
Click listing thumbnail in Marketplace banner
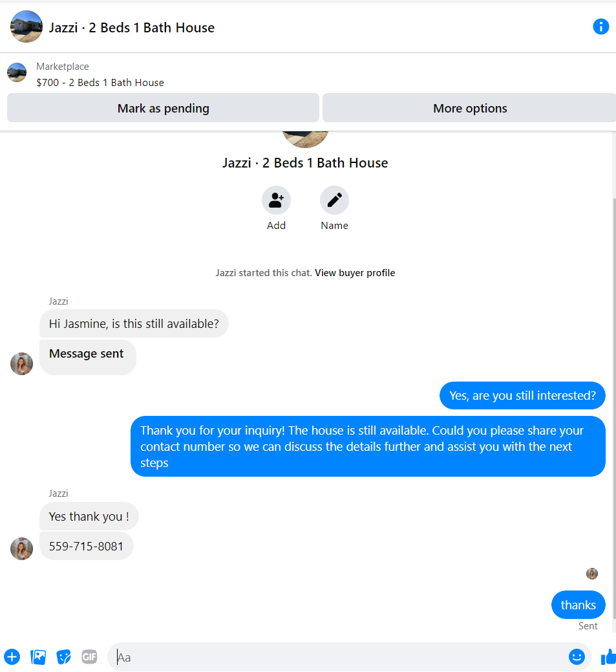pos(17,72)
